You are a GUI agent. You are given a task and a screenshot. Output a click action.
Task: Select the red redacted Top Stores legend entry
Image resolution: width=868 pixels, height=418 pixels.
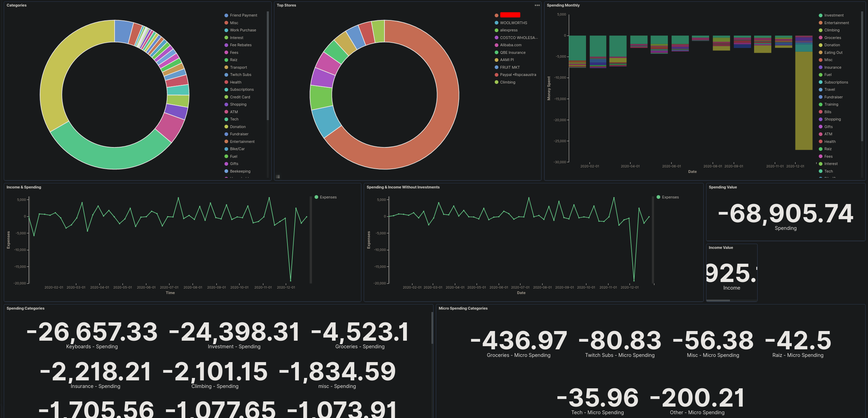[510, 15]
